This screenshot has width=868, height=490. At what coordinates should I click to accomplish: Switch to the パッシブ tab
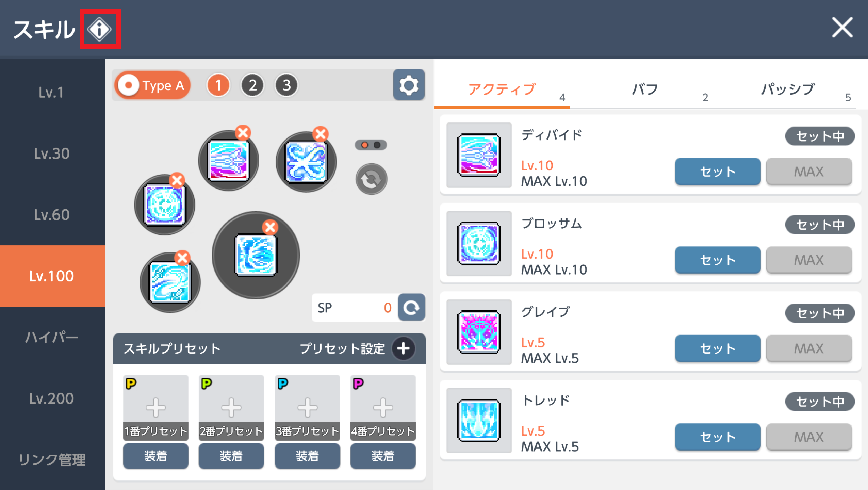coord(788,89)
